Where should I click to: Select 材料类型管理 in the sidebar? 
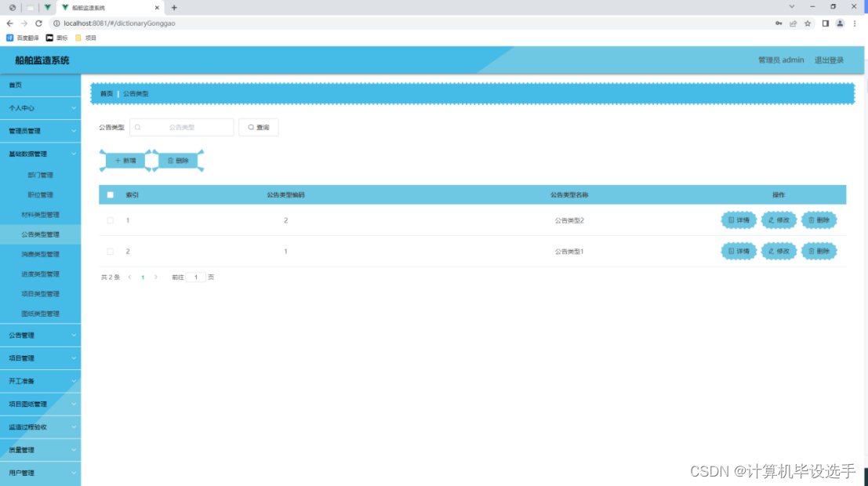pos(41,215)
